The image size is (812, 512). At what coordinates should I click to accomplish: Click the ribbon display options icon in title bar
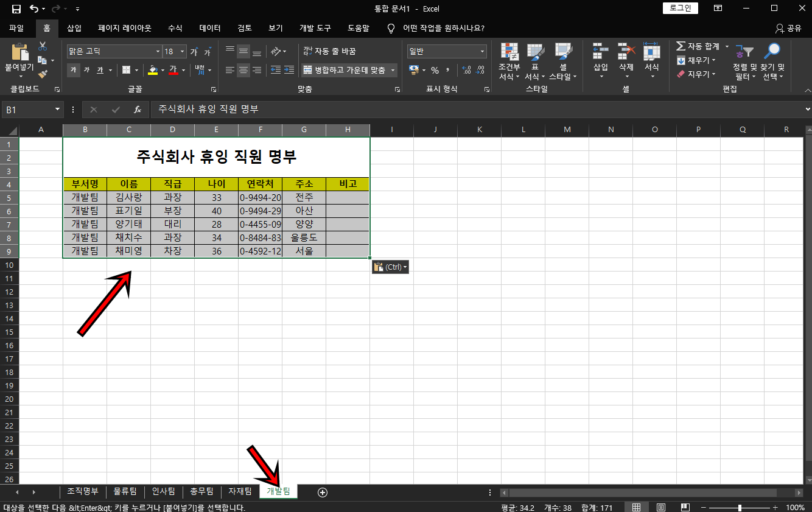coord(718,9)
